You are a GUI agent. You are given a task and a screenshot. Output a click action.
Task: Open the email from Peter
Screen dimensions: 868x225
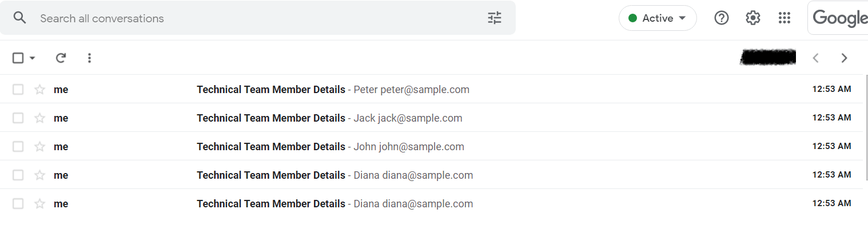pyautogui.click(x=432, y=89)
